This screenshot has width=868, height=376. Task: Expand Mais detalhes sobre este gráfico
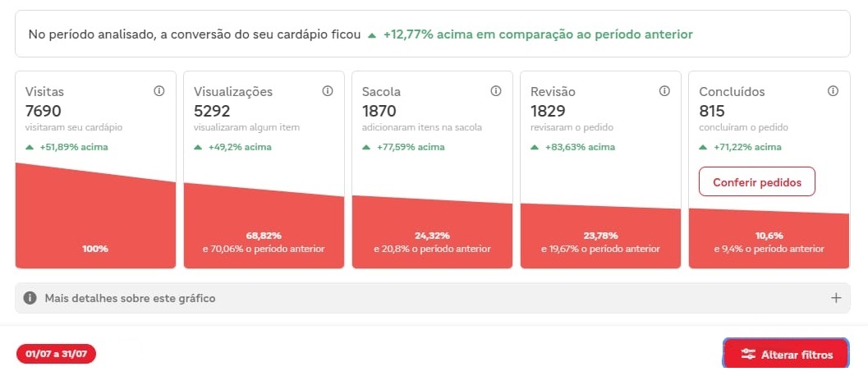tap(130, 298)
